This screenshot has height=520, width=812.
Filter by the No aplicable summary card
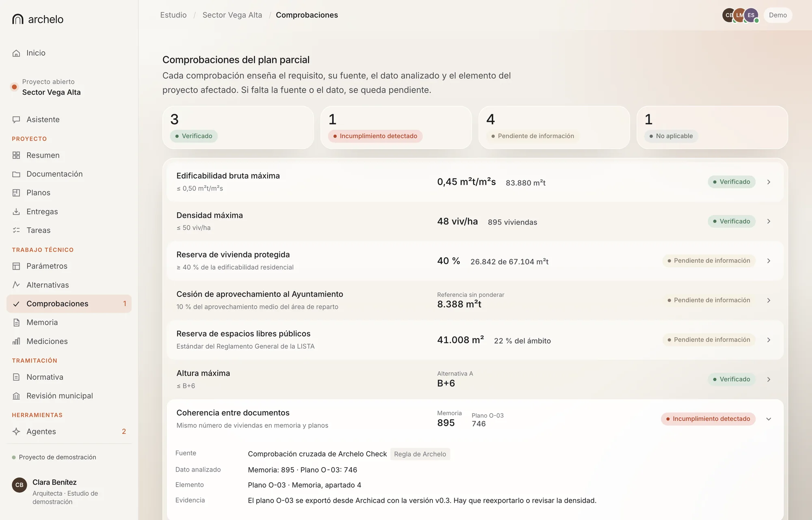(712, 128)
